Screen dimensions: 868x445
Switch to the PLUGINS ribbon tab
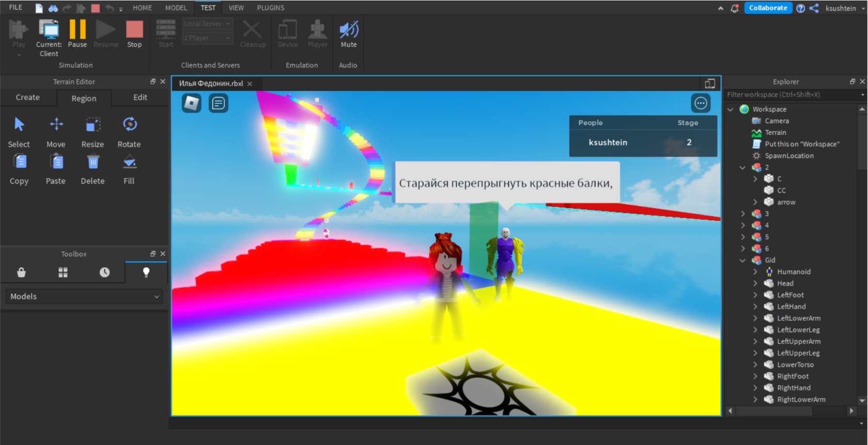271,8
